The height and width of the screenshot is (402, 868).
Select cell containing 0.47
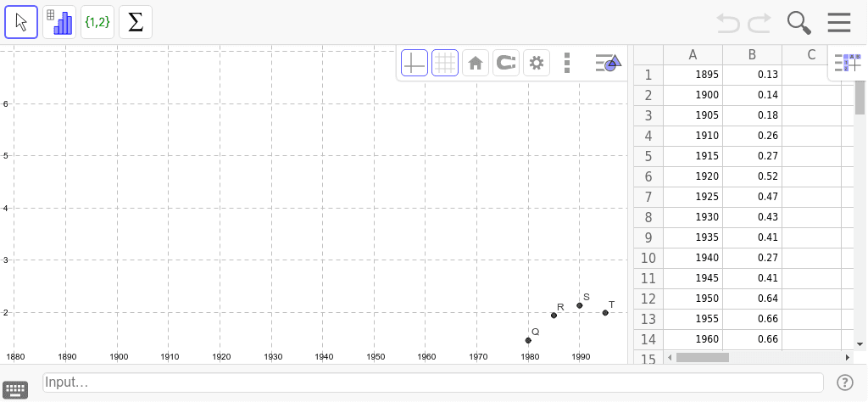click(x=753, y=197)
